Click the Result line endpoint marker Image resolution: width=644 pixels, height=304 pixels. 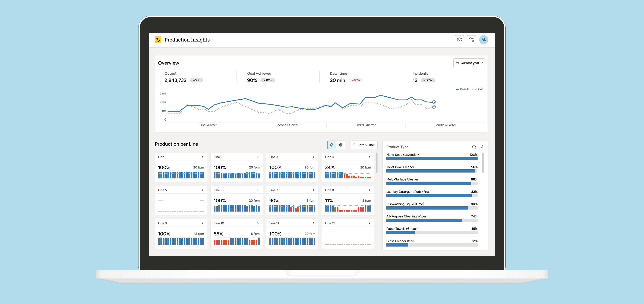click(434, 102)
